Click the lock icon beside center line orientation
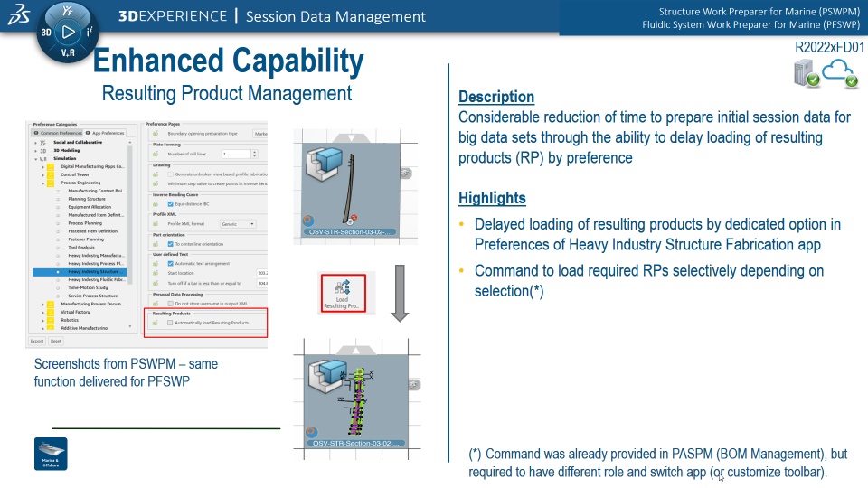Screen dimensions: 868x488 tap(156, 244)
